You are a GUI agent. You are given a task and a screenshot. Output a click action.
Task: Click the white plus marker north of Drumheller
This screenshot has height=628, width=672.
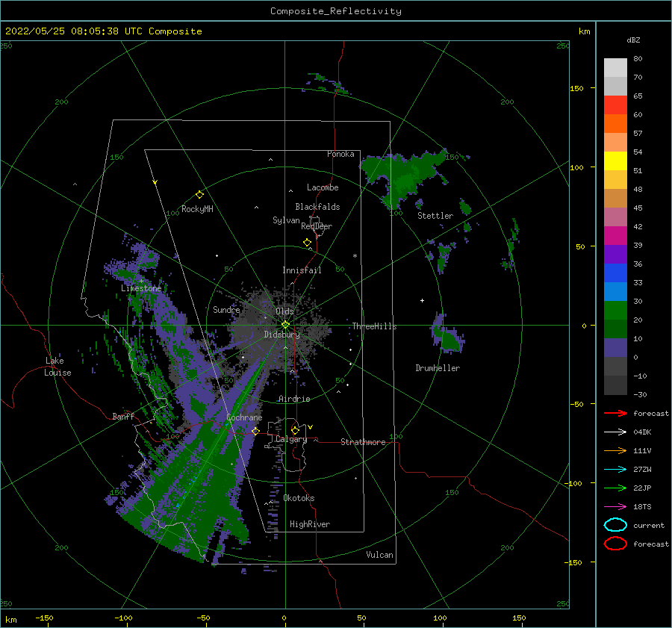click(422, 300)
